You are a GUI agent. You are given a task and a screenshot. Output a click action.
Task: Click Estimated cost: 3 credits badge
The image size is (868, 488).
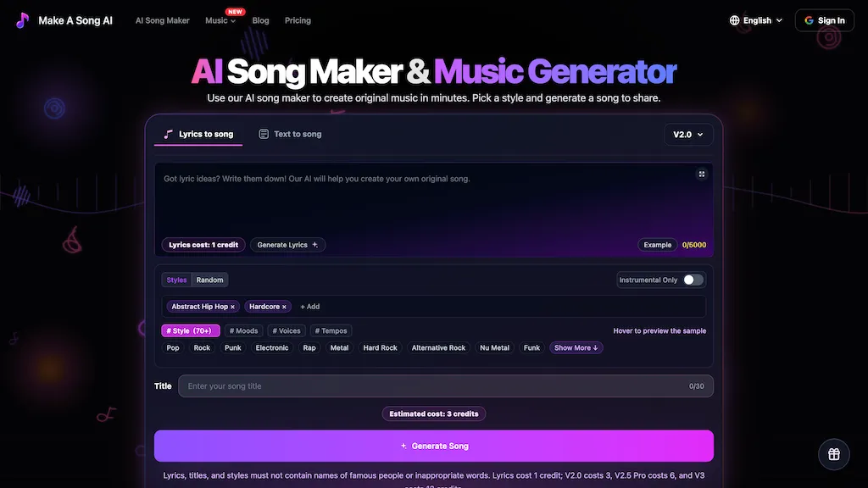(433, 413)
